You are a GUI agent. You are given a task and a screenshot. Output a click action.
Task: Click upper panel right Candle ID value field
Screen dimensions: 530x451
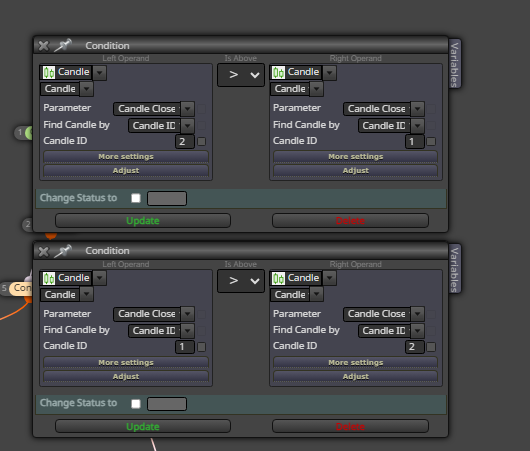(x=415, y=141)
